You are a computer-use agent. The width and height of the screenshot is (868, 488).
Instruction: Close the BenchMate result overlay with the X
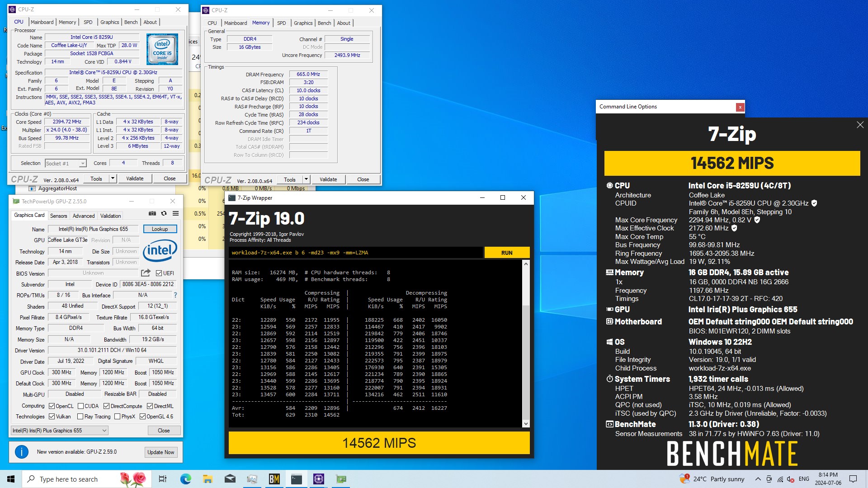tap(860, 125)
